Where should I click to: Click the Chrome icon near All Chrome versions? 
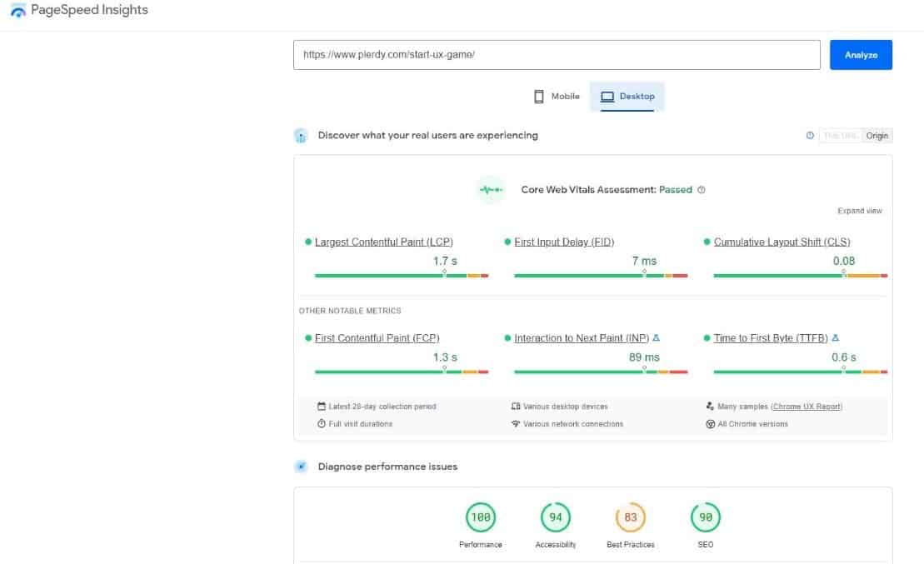pyautogui.click(x=710, y=423)
